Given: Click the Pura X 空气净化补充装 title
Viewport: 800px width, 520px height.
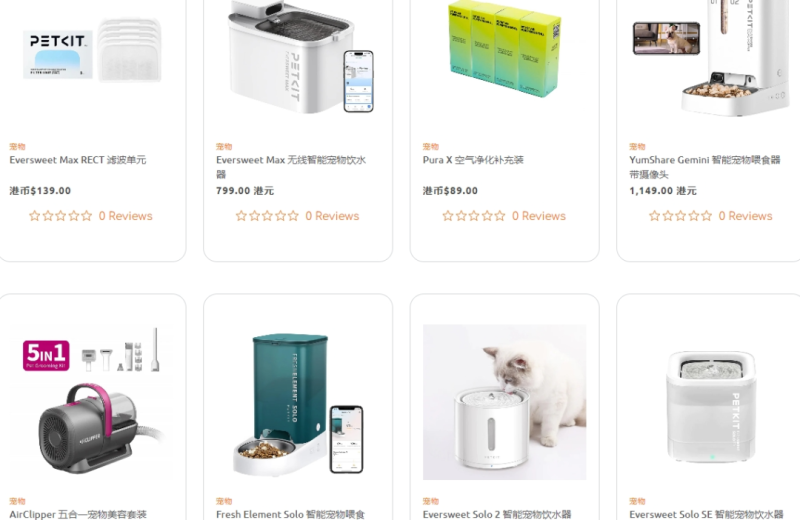Looking at the screenshot, I should pyautogui.click(x=473, y=160).
